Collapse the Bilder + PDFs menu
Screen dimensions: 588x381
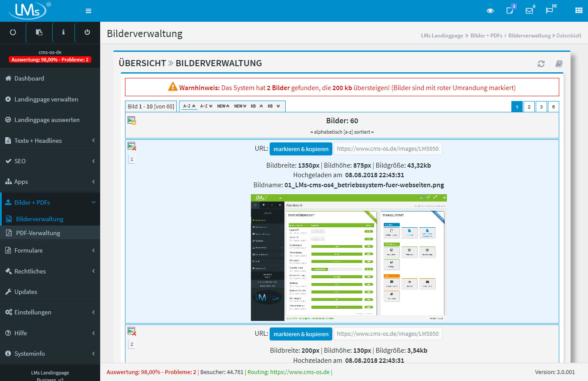point(50,202)
